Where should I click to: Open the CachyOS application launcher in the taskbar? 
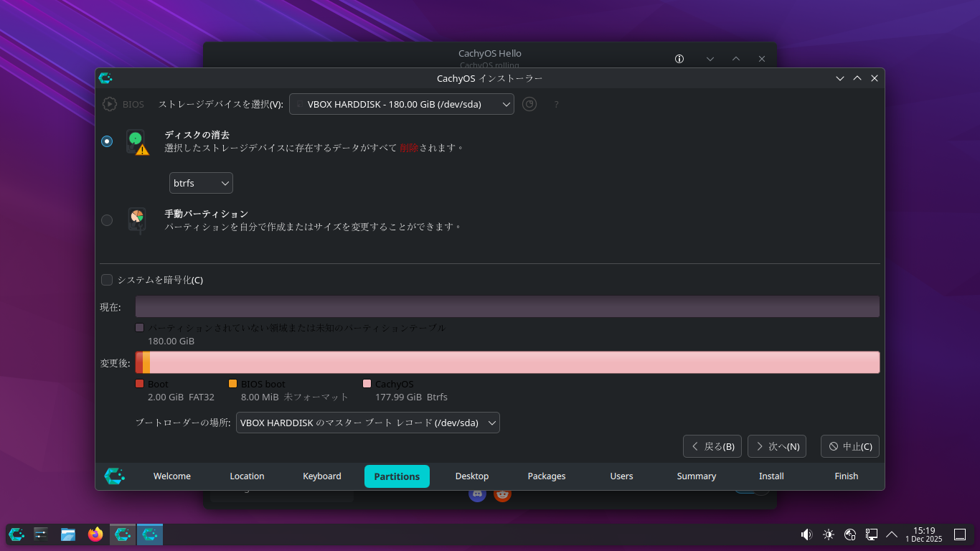[x=17, y=534]
